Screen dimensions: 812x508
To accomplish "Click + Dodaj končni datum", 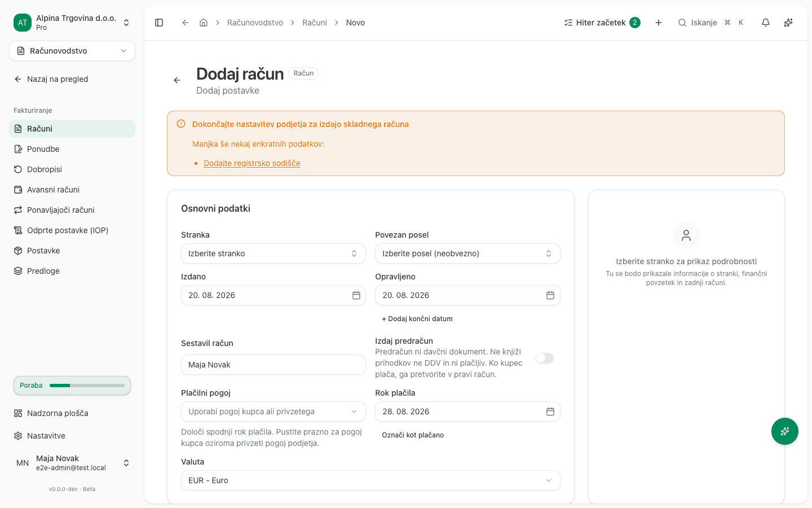I will pyautogui.click(x=417, y=319).
